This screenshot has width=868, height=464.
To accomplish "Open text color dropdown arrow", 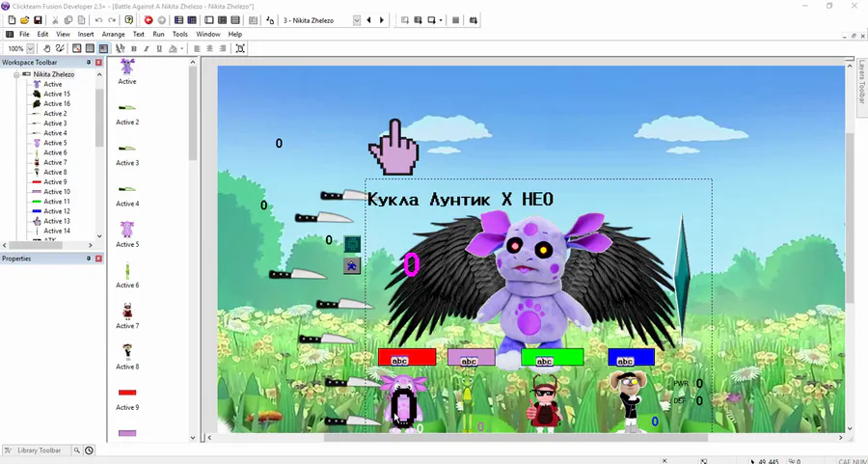I will pos(181,48).
